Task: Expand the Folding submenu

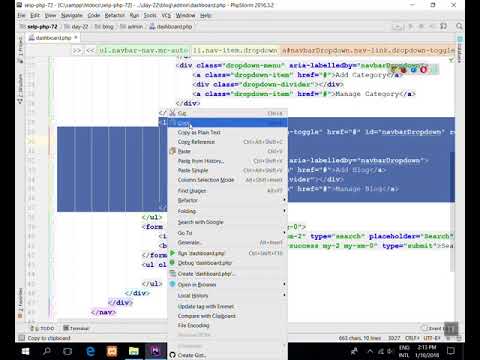Action: pyautogui.click(x=228, y=211)
